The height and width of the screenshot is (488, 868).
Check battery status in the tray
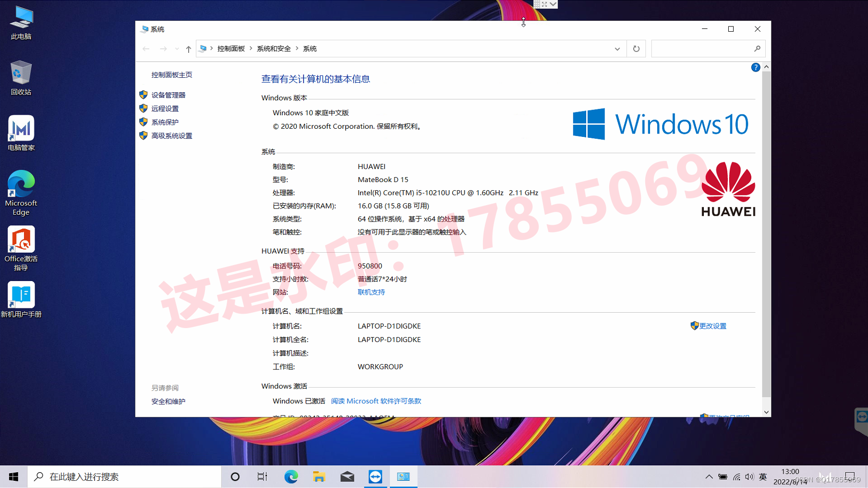coord(723,476)
